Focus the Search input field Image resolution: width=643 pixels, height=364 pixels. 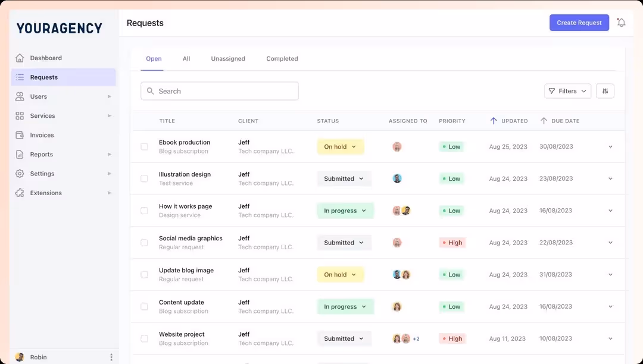(219, 91)
